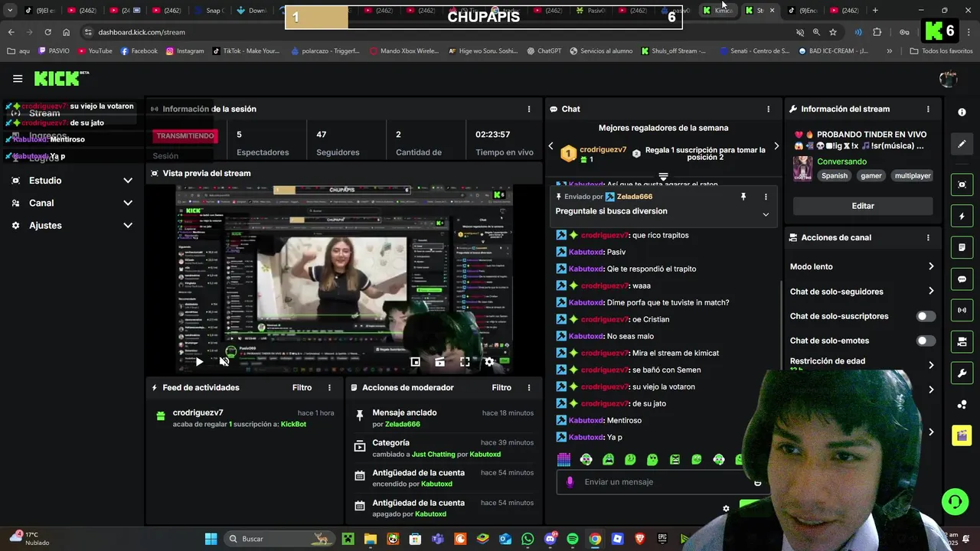Image resolution: width=980 pixels, height=551 pixels.
Task: Open the info icon in right sidebar
Action: pos(962,112)
